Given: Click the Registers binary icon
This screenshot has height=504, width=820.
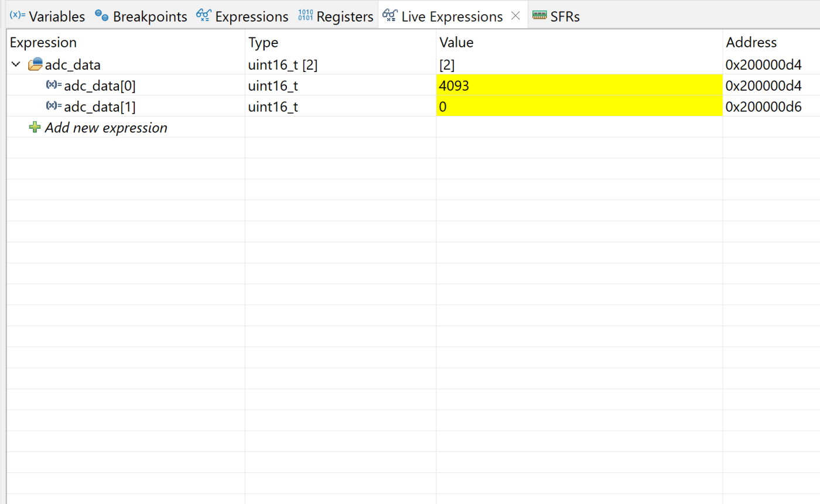Looking at the screenshot, I should tap(306, 16).
